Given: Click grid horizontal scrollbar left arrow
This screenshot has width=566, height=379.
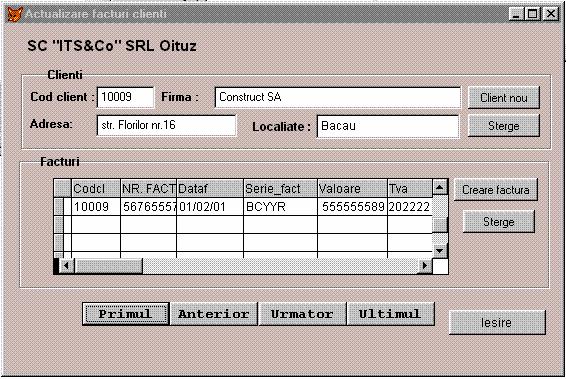Looking at the screenshot, I should (66, 266).
